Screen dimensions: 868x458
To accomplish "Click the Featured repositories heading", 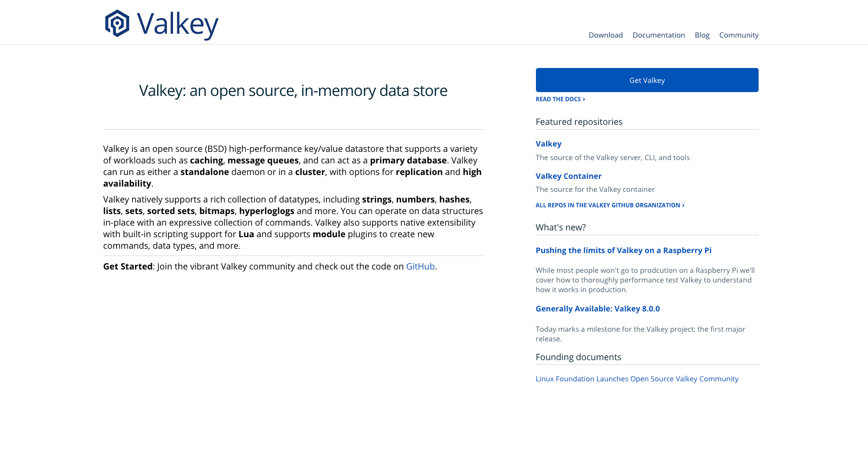I will (x=579, y=122).
